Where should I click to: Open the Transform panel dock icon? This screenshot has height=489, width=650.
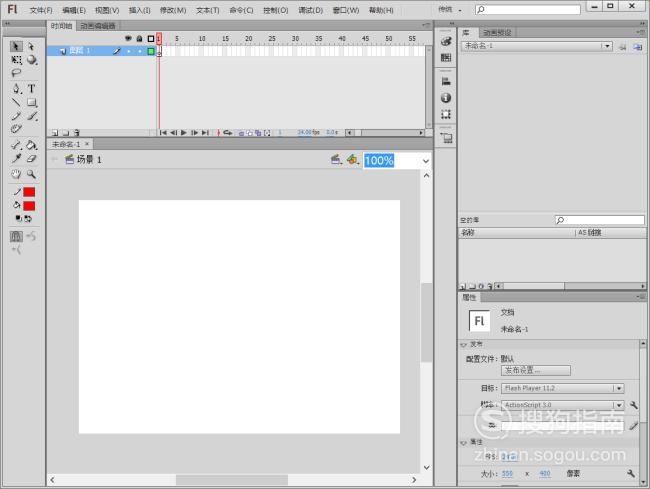(446, 114)
